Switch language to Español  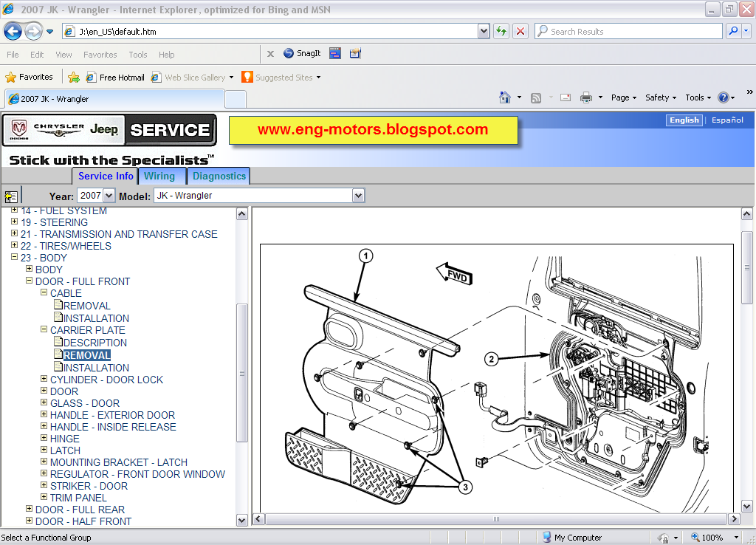tap(727, 120)
